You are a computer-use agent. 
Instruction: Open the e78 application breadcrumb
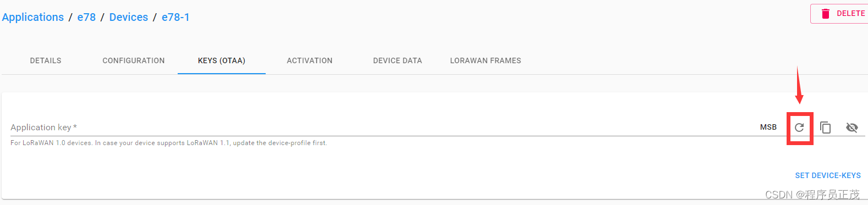coord(86,17)
